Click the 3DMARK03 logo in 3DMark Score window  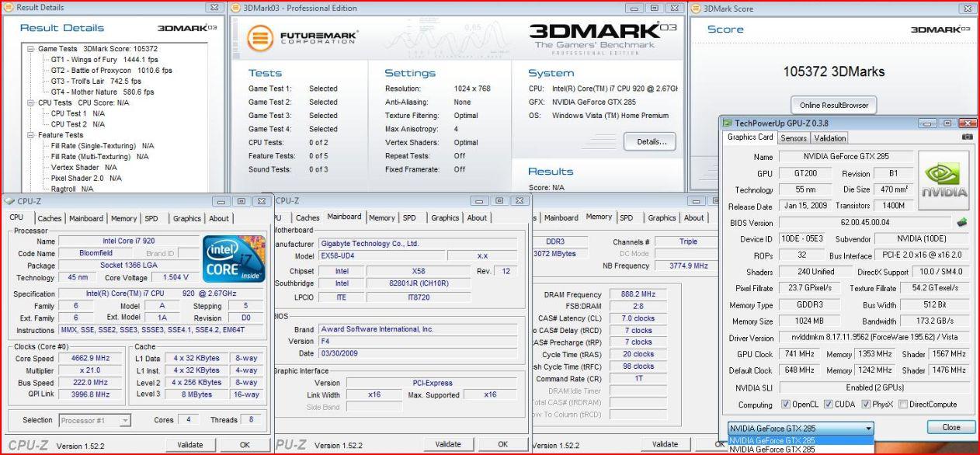pyautogui.click(x=940, y=30)
